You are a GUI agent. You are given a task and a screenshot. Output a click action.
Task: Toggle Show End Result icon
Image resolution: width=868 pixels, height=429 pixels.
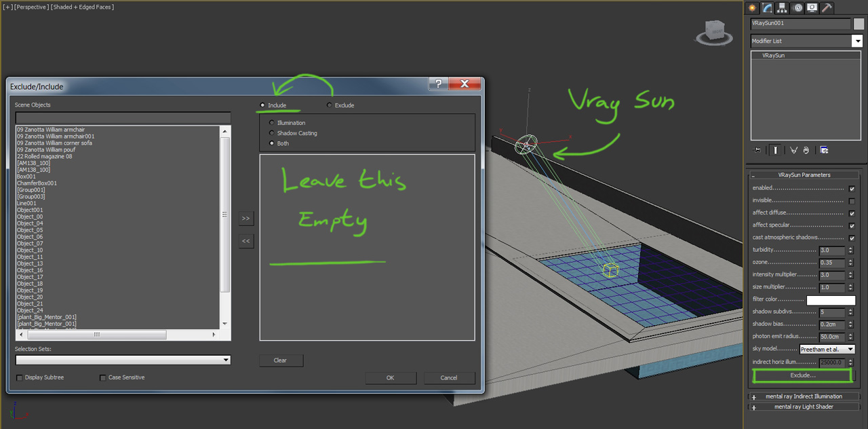[775, 150]
